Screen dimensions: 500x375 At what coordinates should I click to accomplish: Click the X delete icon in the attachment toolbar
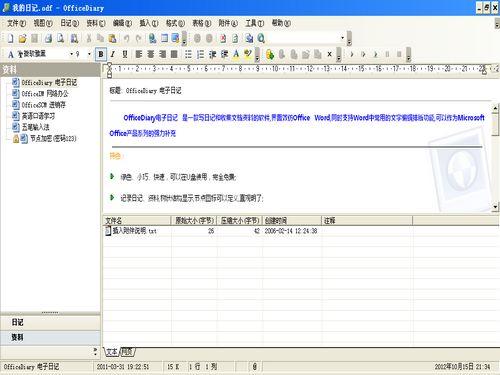pyautogui.click(x=329, y=54)
